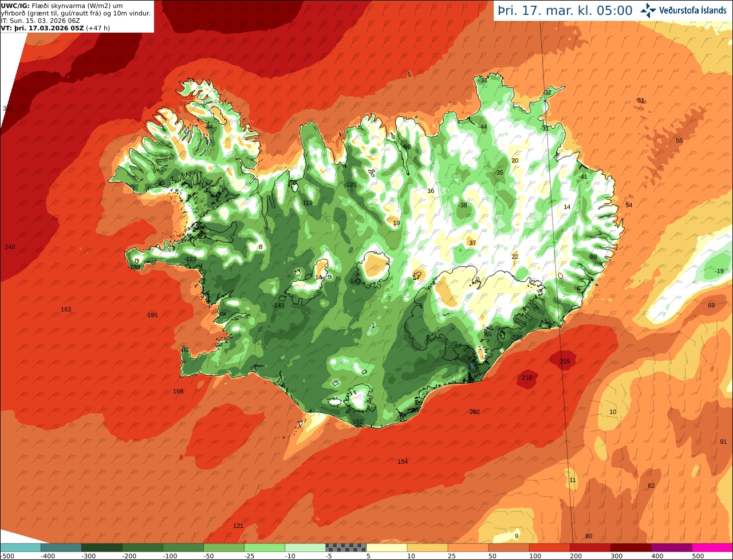Click the map value -38

click(462, 205)
